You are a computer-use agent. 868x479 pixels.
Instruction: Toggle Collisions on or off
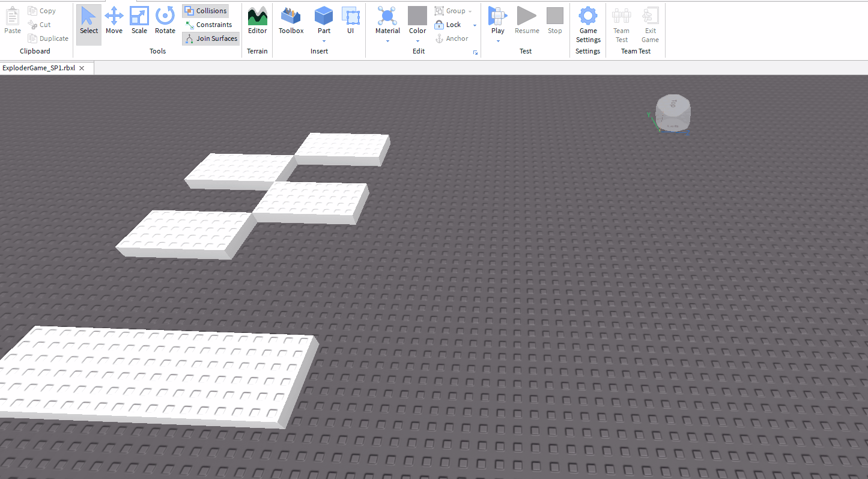(205, 10)
